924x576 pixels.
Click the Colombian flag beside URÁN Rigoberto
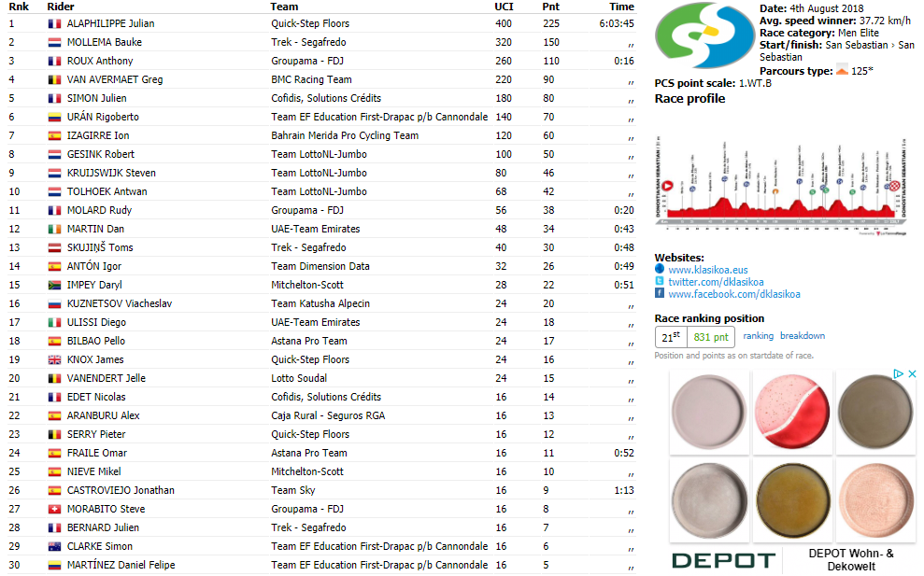click(x=54, y=118)
